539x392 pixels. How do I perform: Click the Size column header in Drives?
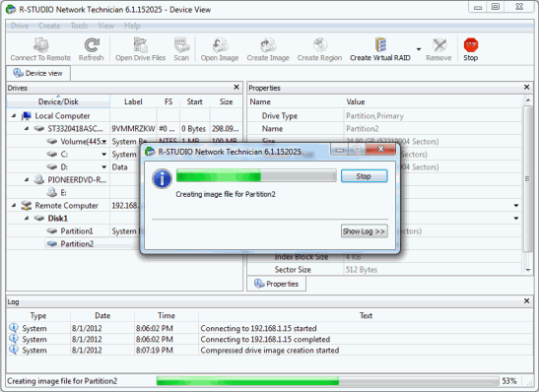pyautogui.click(x=226, y=101)
